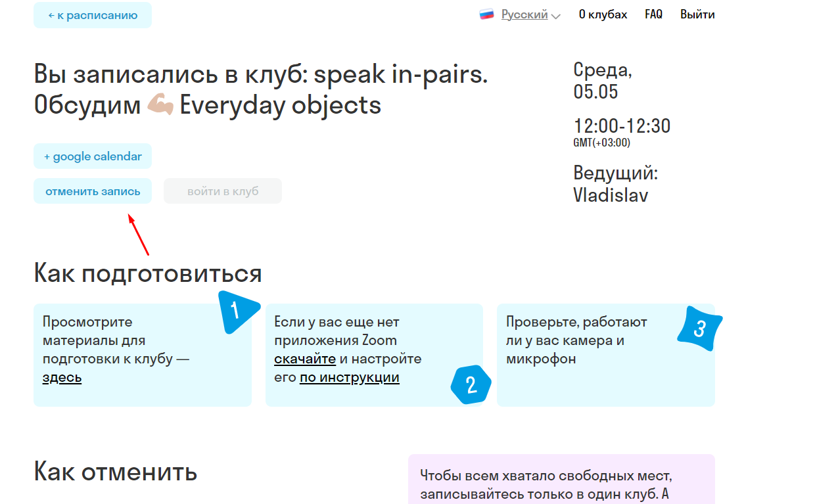Click the host name Vladislav
Viewport: 838px width, 504px height.
coord(610,195)
